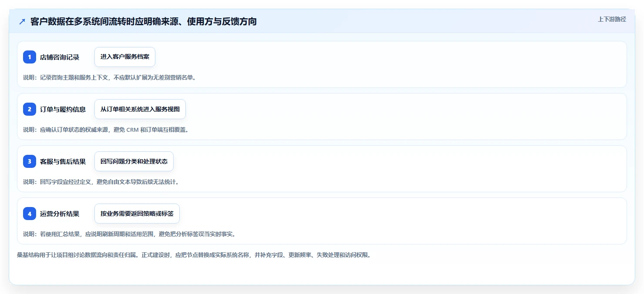Click the 店铺咨询记录 label
The image size is (644, 294).
(x=60, y=57)
